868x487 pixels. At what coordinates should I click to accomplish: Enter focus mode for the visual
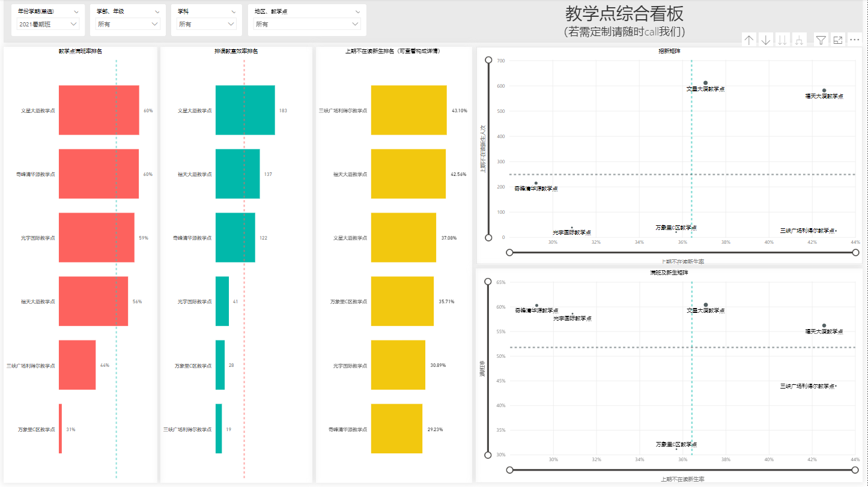coord(837,40)
